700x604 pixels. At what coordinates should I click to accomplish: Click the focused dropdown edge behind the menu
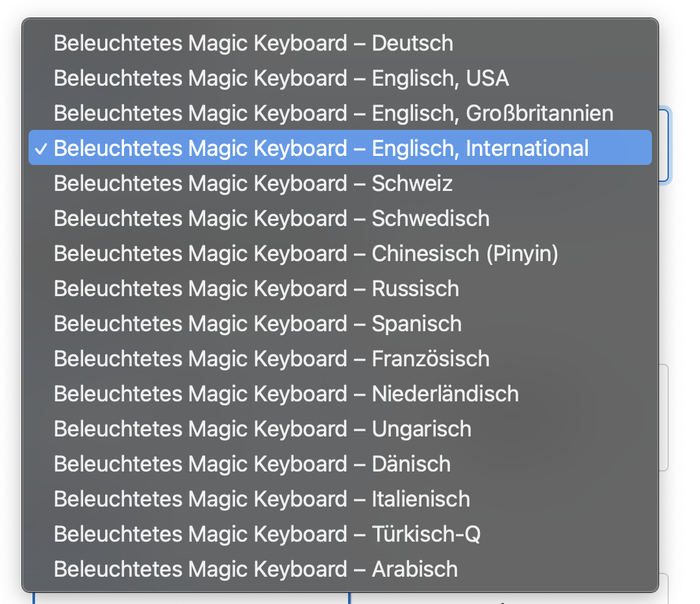coord(664,146)
